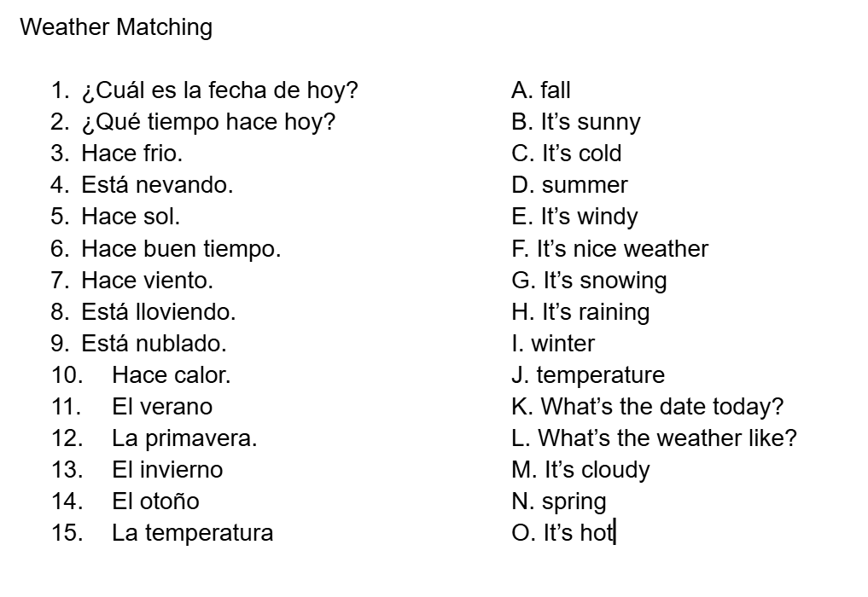The height and width of the screenshot is (597, 868).
Task: Select the "Hace buen tiempo." line
Action: (x=181, y=249)
